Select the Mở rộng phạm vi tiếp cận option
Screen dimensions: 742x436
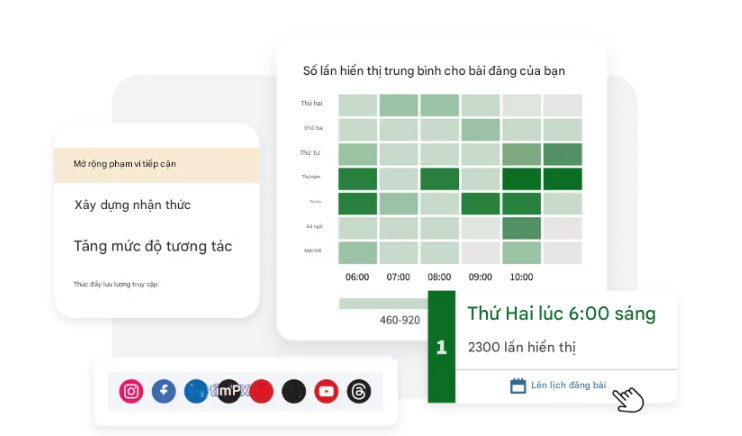coord(156,164)
